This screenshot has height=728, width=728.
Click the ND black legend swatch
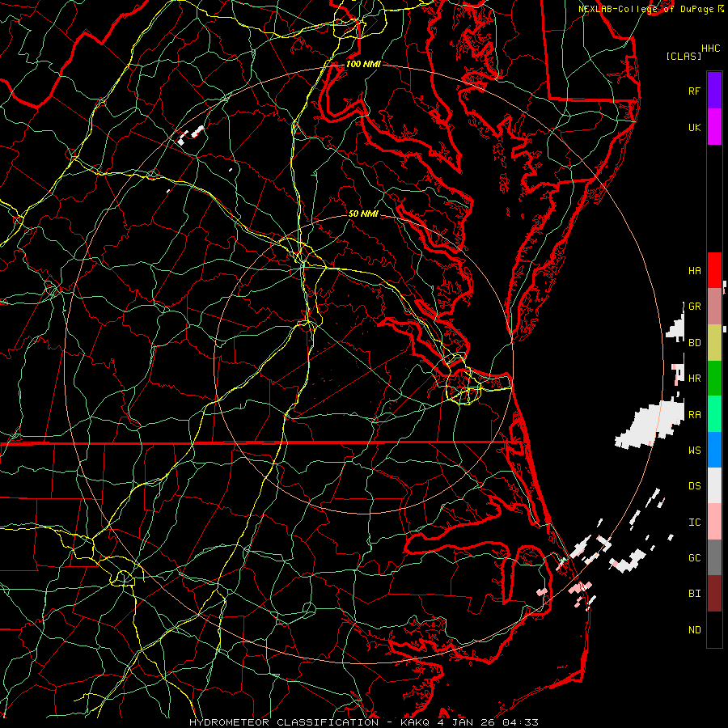coord(714,629)
